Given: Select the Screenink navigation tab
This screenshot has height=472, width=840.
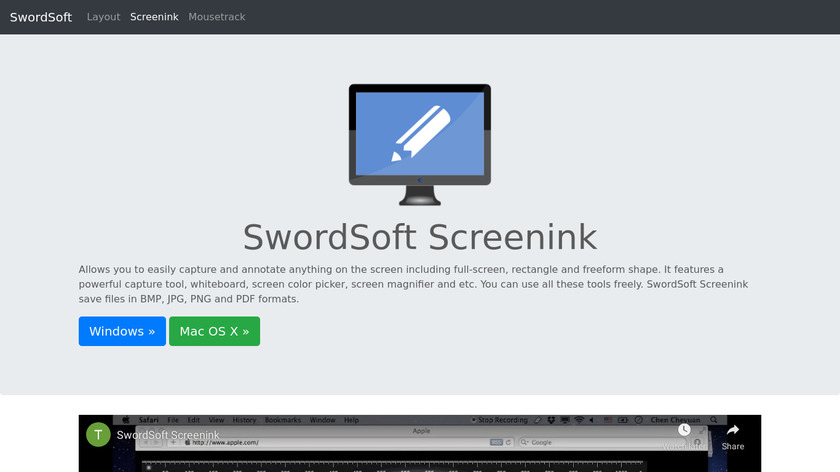Looking at the screenshot, I should [x=154, y=17].
